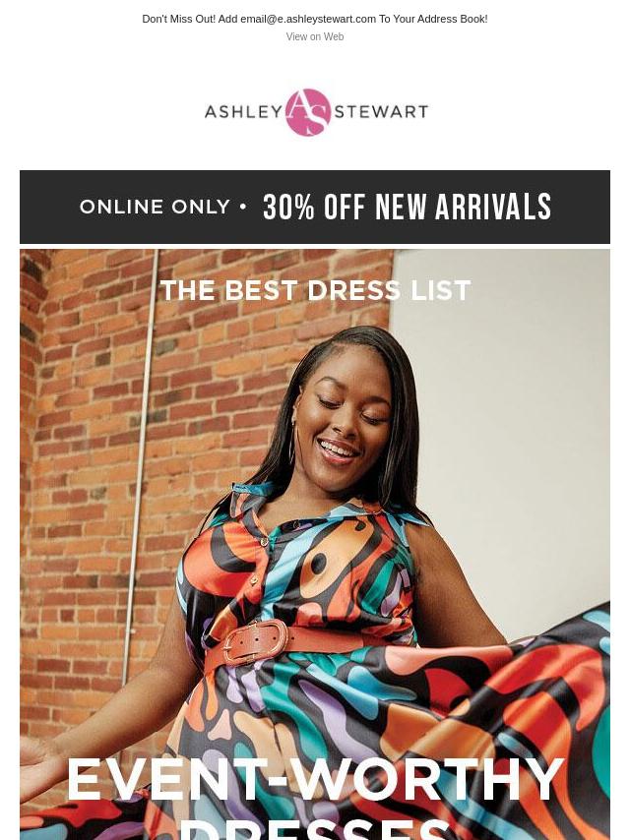Click the pink AS logo emblem
This screenshot has height=840, width=630.
[x=308, y=112]
